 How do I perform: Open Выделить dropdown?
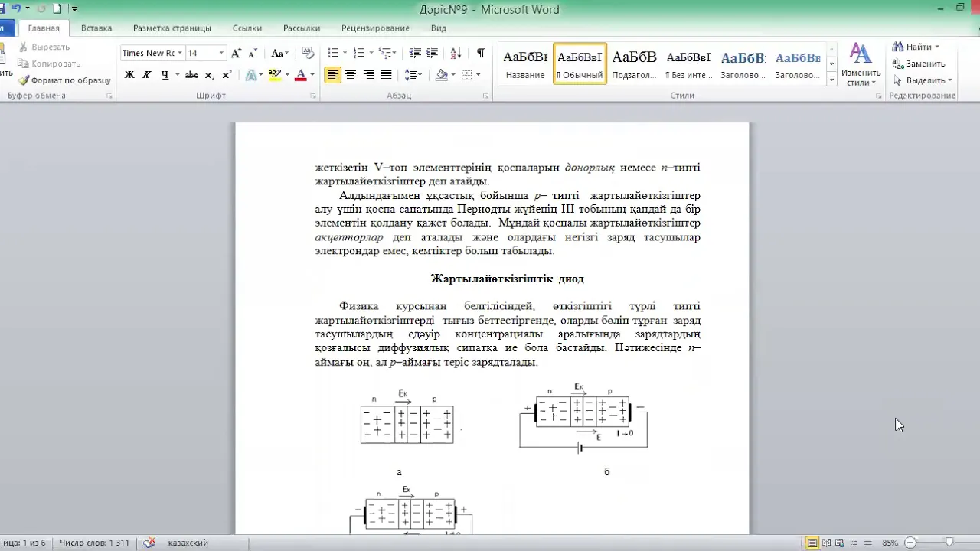[923, 80]
